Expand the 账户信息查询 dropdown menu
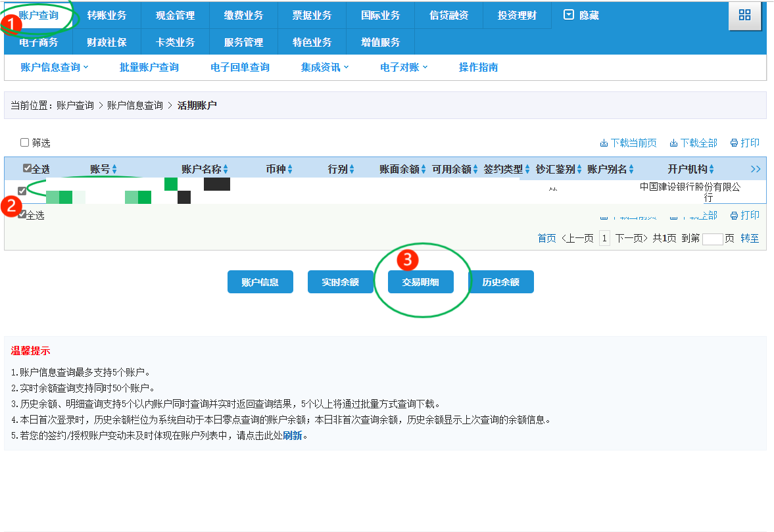The height and width of the screenshot is (532, 774). coord(55,67)
